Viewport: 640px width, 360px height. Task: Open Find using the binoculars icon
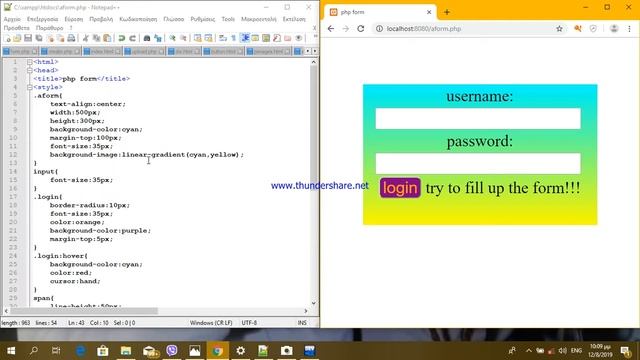click(x=147, y=38)
